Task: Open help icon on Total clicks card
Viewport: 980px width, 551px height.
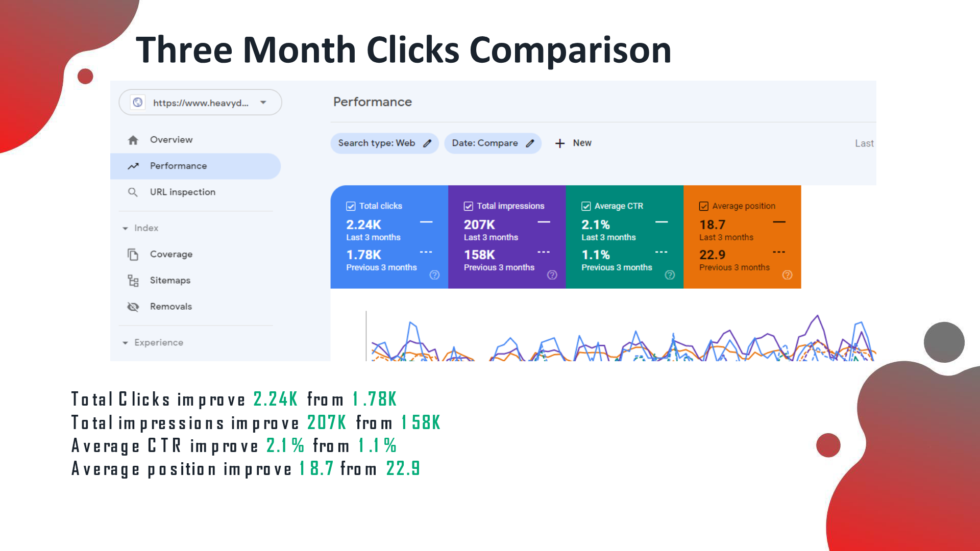Action: tap(434, 275)
